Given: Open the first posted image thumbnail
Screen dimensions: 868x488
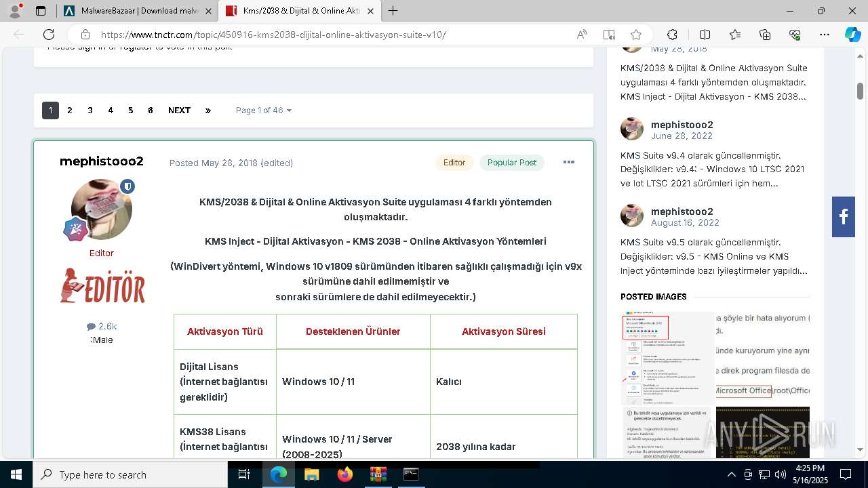Looking at the screenshot, I should pyautogui.click(x=668, y=358).
